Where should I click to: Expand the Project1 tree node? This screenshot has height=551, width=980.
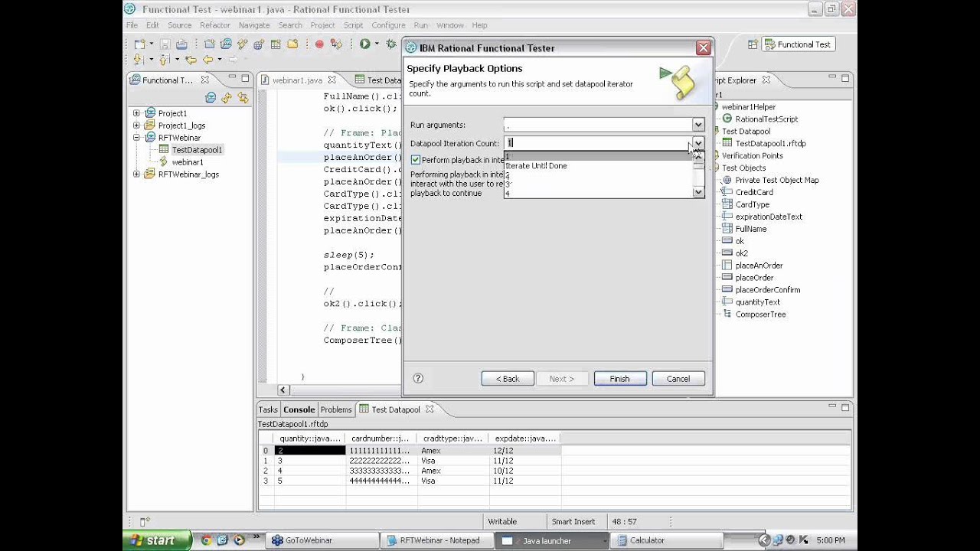(136, 113)
